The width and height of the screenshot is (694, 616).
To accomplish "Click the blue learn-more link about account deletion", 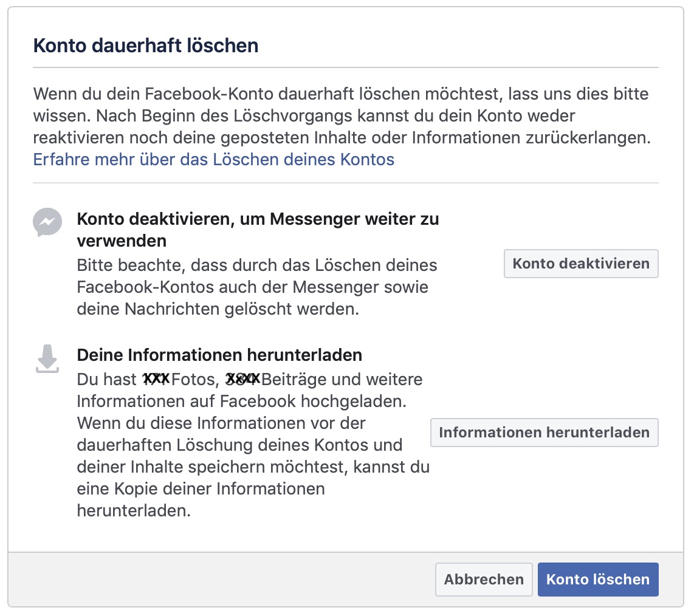I will click(213, 159).
